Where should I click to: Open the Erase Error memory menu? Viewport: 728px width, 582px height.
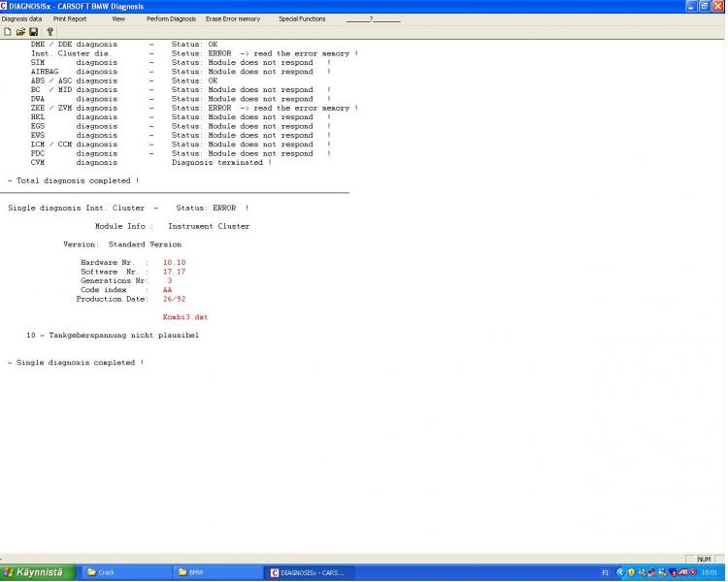coord(233,18)
